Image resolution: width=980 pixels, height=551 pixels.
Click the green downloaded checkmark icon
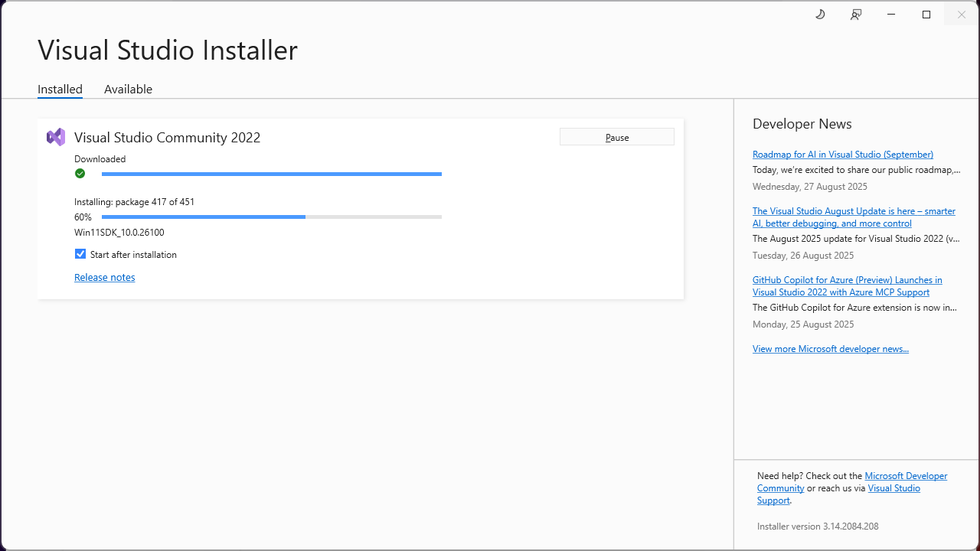[80, 174]
